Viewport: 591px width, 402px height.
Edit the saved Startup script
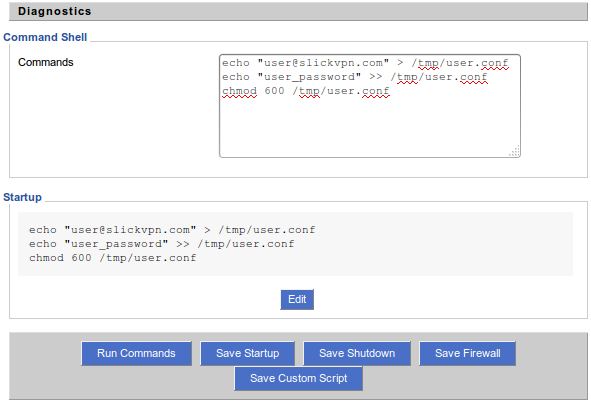[297, 300]
